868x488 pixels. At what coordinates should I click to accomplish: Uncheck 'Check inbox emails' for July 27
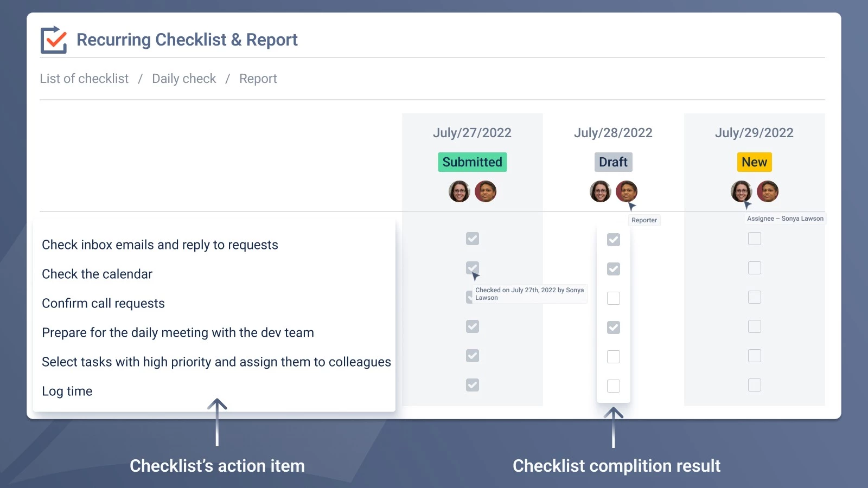coord(472,239)
